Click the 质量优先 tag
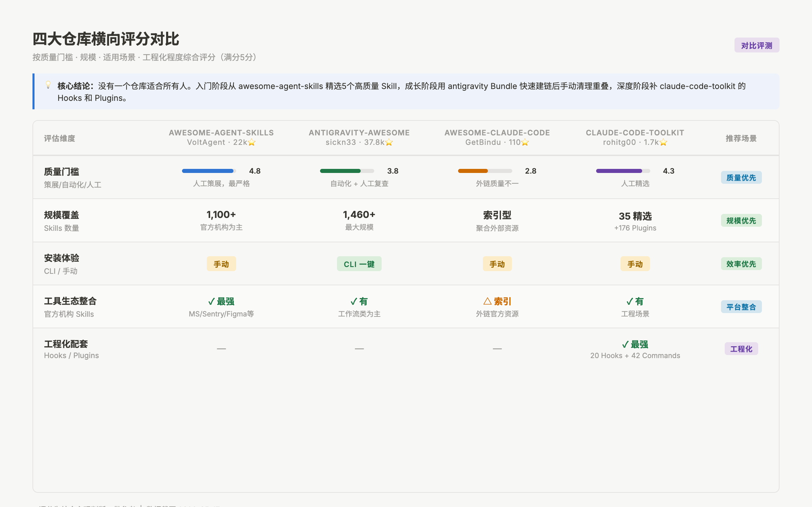Screen dimensions: 812x507 tap(741, 177)
